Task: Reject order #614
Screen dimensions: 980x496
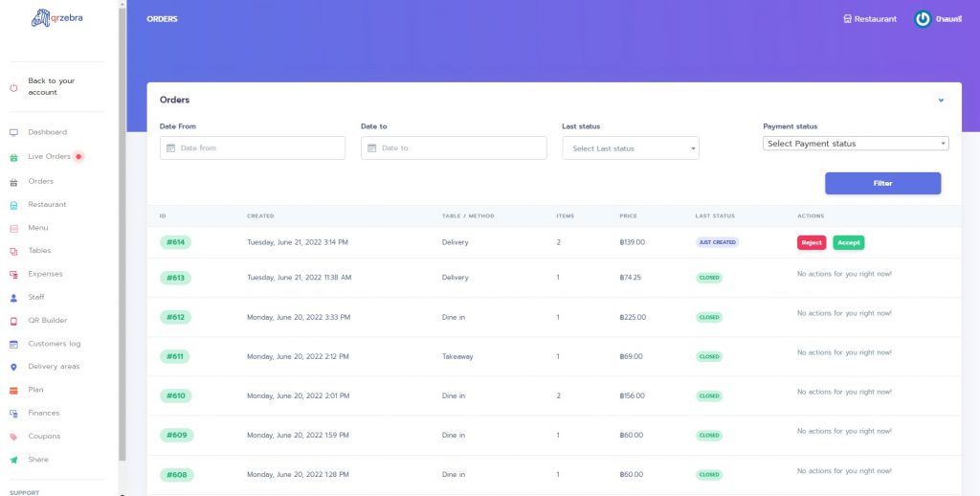Action: tap(812, 242)
